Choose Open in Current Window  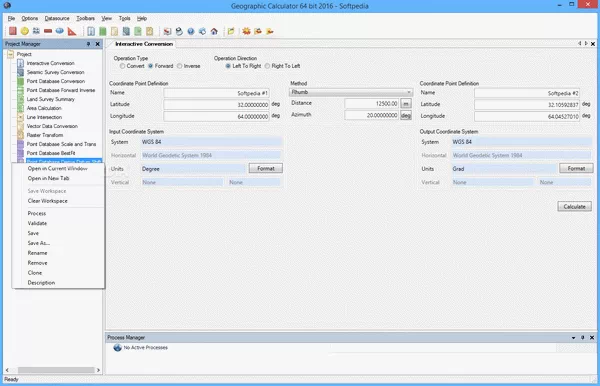pos(58,168)
